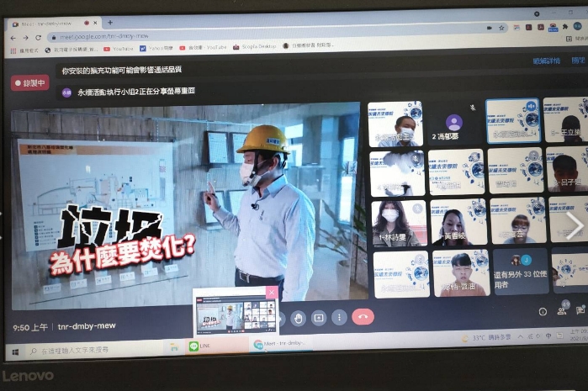
Task: Select the Meet taskbar preview thumbnail
Action: point(236,314)
